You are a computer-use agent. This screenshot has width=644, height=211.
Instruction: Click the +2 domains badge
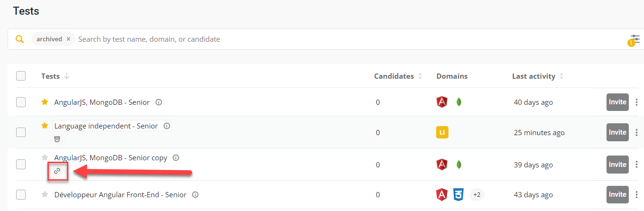click(476, 194)
